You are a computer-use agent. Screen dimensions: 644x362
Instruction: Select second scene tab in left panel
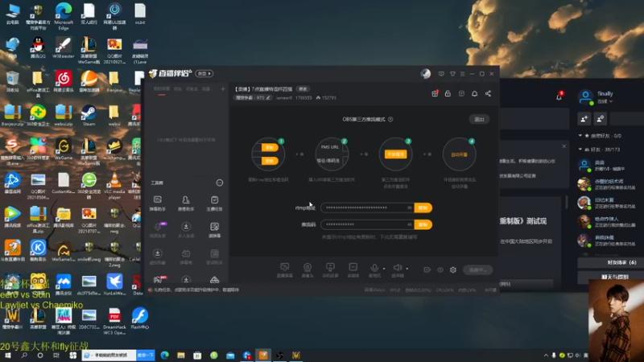click(178, 89)
